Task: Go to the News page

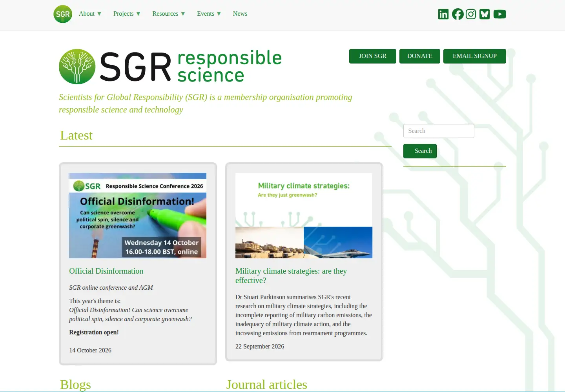Action: click(x=240, y=14)
